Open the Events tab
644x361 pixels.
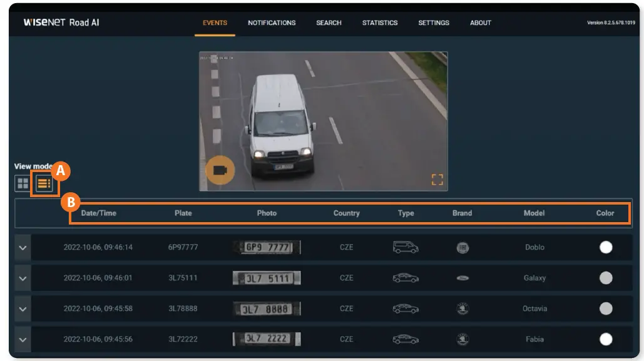215,23
